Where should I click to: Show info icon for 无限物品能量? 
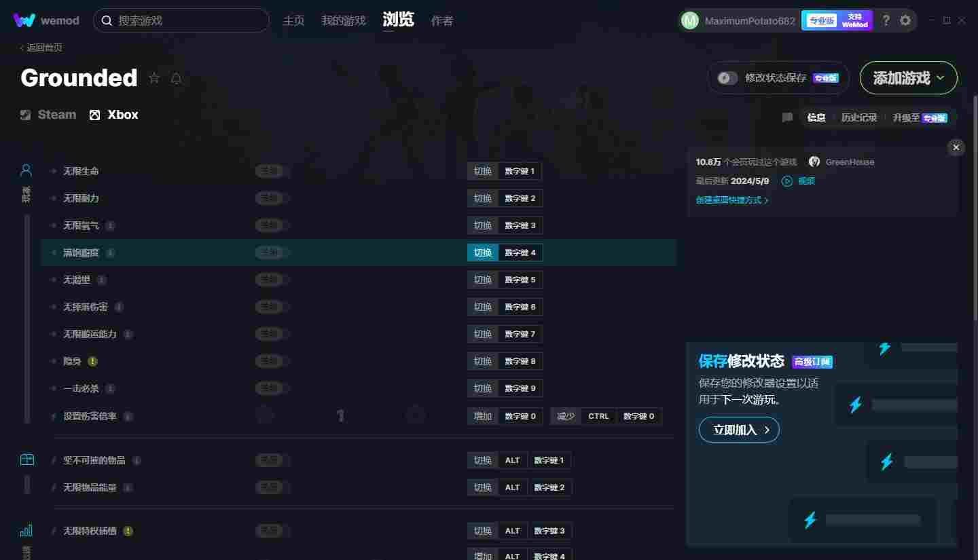[x=128, y=487]
